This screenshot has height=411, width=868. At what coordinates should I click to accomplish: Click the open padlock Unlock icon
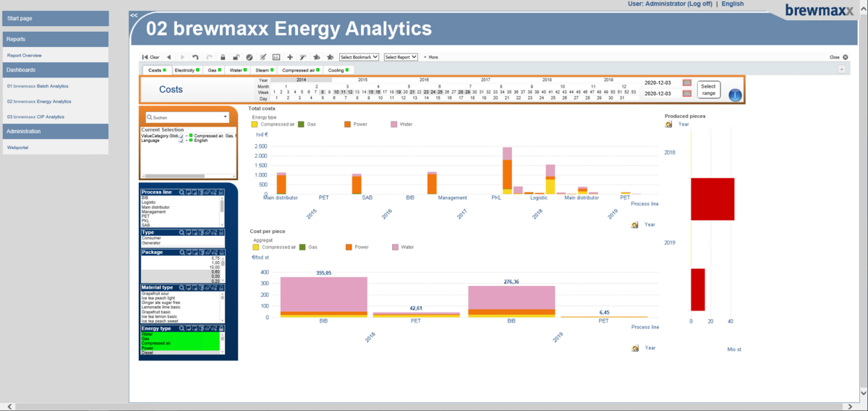point(236,57)
